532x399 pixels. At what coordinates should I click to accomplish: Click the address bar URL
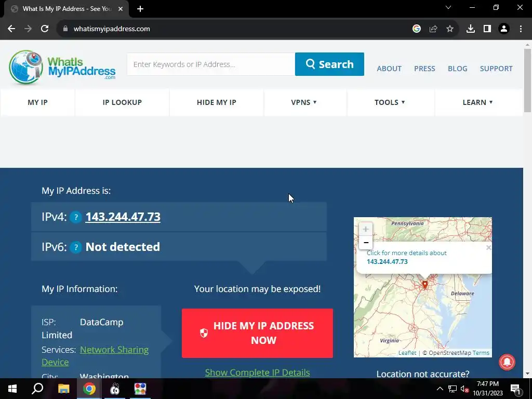click(112, 29)
